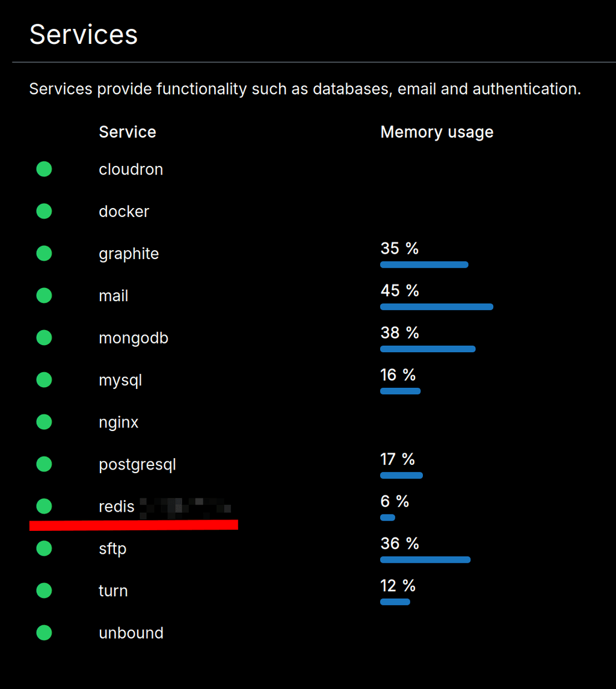Click the Service column header
The width and height of the screenshot is (616, 689).
click(128, 132)
